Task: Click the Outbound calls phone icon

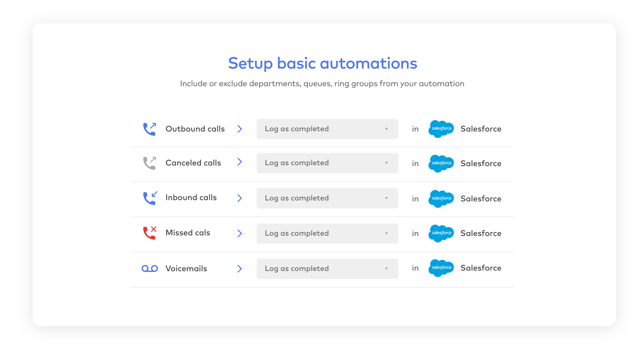Action: coord(150,129)
